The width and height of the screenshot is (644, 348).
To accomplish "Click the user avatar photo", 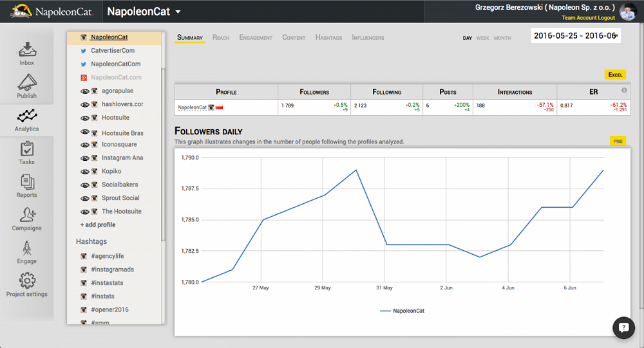I will tap(627, 12).
